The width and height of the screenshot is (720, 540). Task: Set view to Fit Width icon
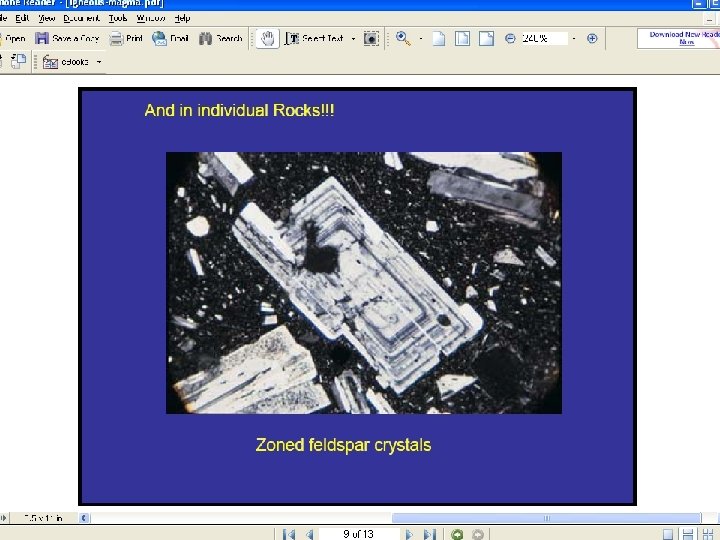(x=486, y=39)
